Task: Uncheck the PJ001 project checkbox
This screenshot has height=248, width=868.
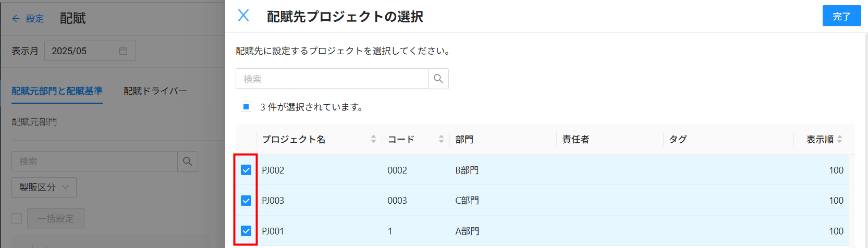Action: click(x=246, y=231)
